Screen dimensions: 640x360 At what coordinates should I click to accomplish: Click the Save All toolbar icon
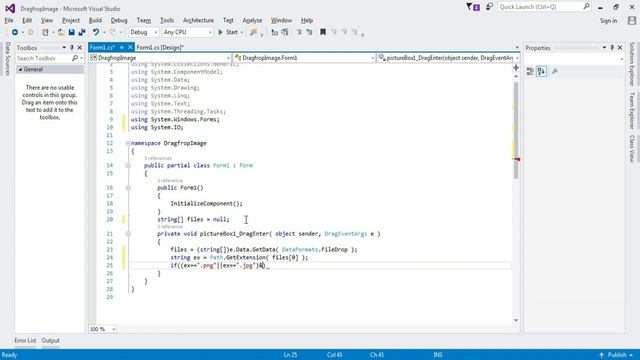(x=82, y=32)
